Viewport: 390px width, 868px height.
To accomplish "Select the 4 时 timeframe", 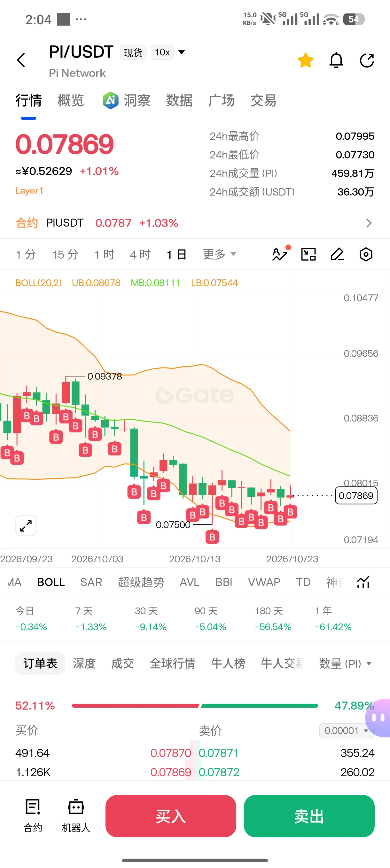I will pos(140,254).
